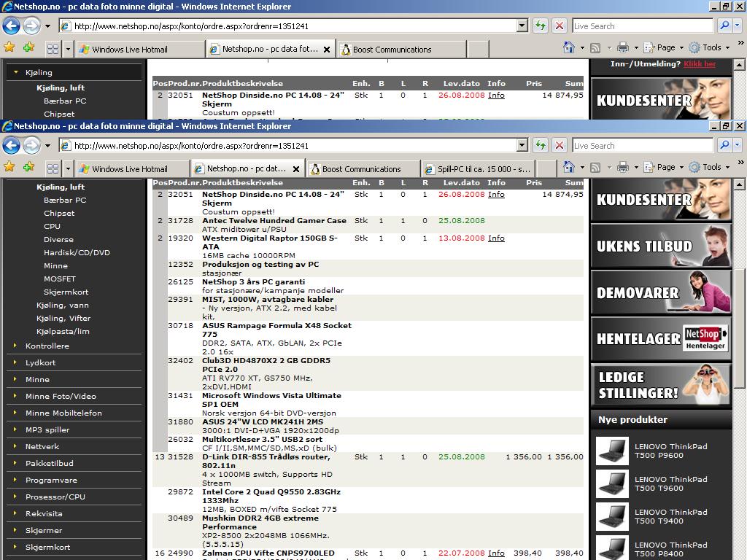Click Print icon in rear window toolbar
The height and width of the screenshot is (560, 747).
(623, 47)
